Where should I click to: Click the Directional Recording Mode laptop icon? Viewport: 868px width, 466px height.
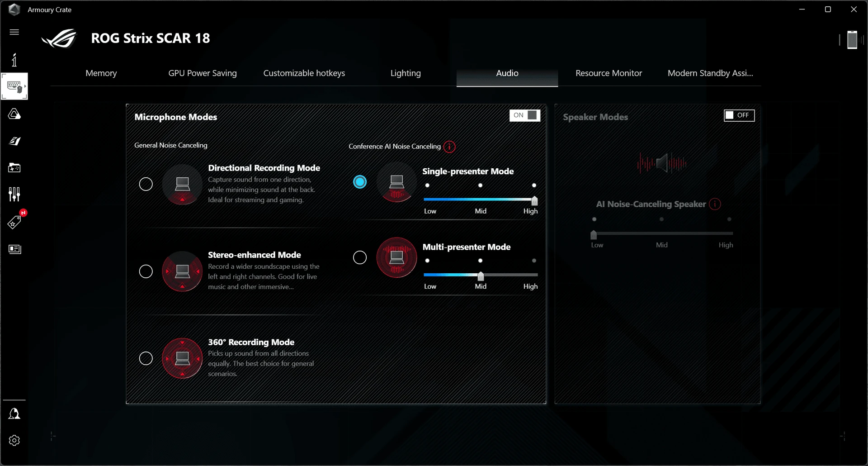pos(182,185)
